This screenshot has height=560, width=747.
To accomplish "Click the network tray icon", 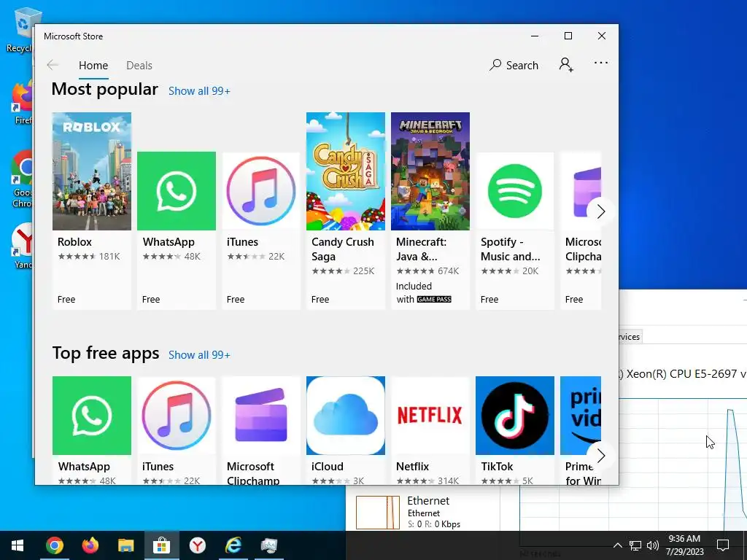I will pos(635,545).
